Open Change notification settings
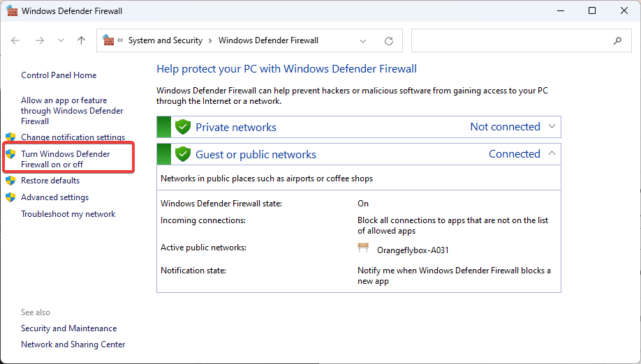Viewport: 641px width, 364px height. pos(73,137)
